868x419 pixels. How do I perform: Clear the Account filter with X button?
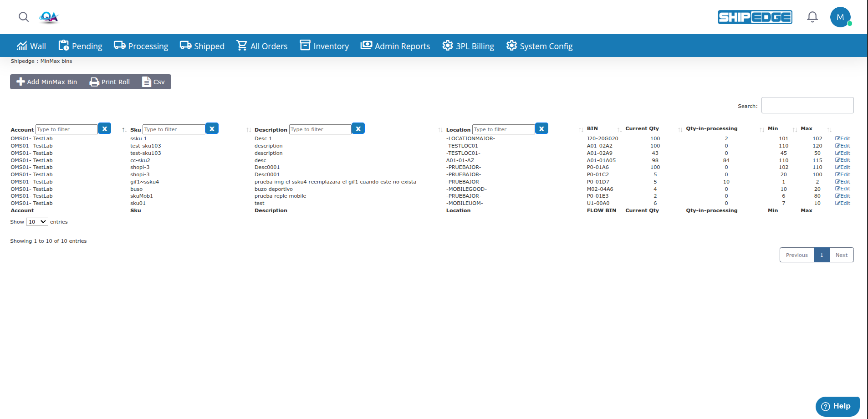(105, 129)
